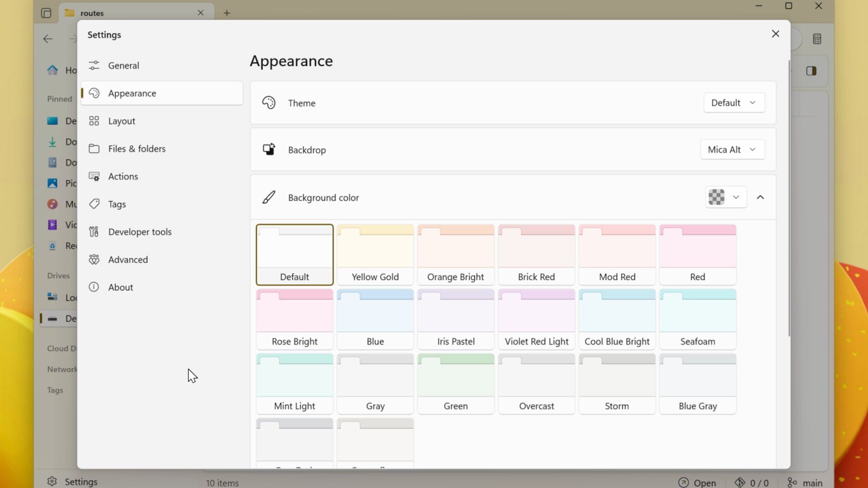The image size is (868, 488).
Task: Click Music icon in Files sidebar
Action: click(52, 204)
